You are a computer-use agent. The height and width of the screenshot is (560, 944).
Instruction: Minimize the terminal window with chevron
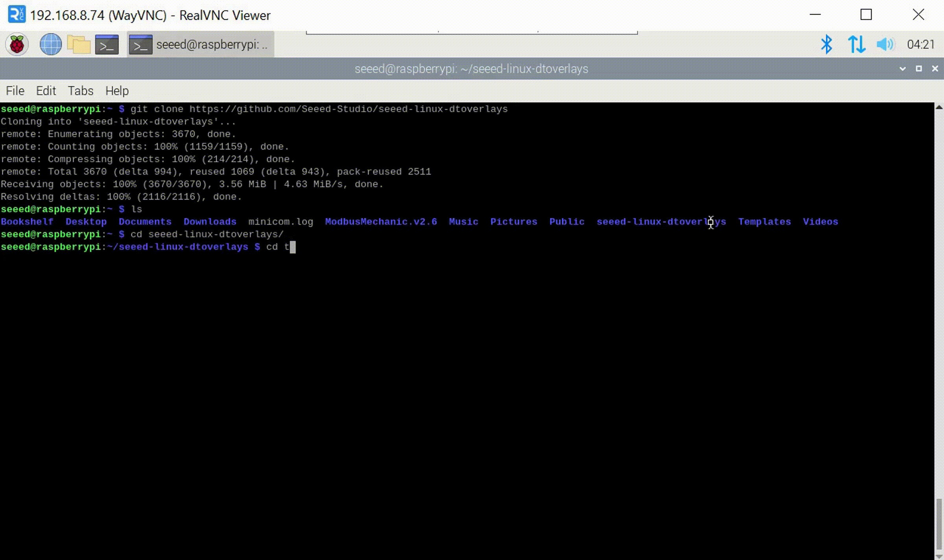[x=902, y=69]
